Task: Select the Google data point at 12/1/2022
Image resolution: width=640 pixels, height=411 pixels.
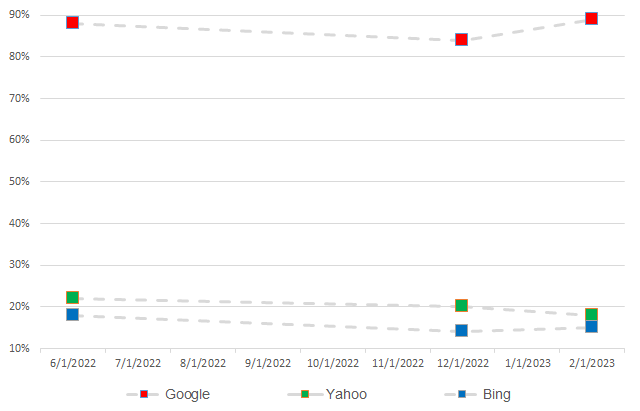Action: pos(461,40)
